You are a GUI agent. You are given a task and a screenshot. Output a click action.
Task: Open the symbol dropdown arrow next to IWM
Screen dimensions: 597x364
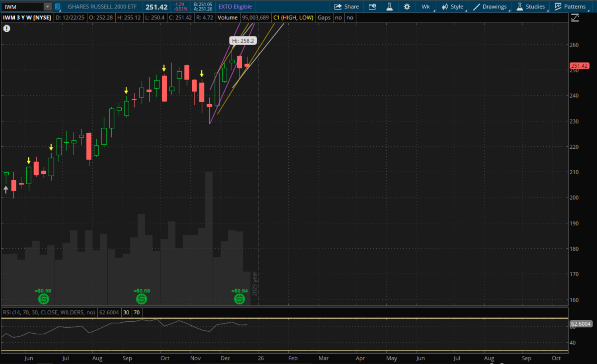[47, 7]
